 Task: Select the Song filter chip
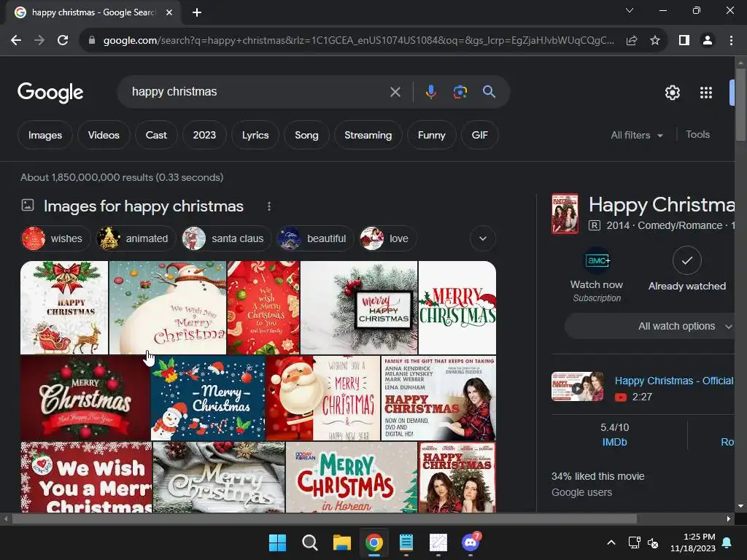click(x=306, y=135)
